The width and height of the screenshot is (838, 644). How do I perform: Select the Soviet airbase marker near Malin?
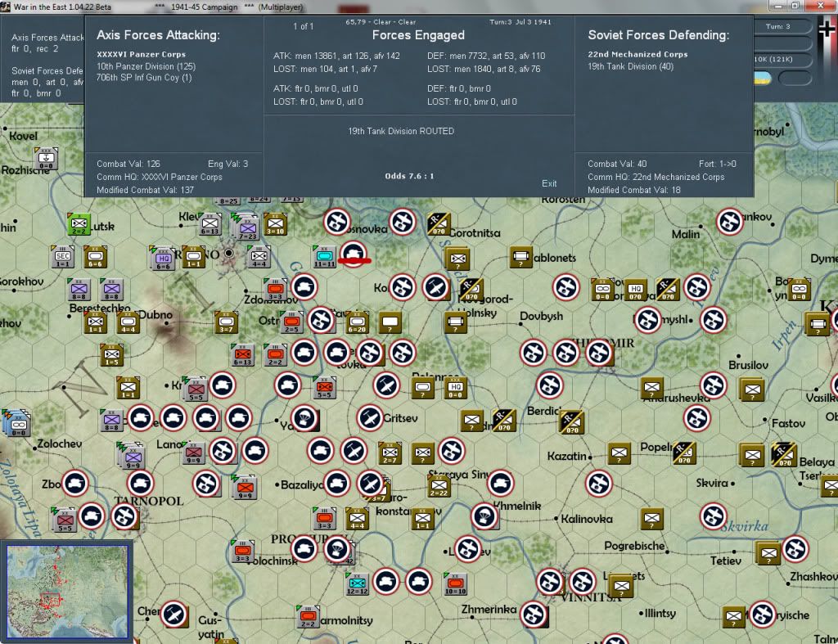[x=729, y=222]
